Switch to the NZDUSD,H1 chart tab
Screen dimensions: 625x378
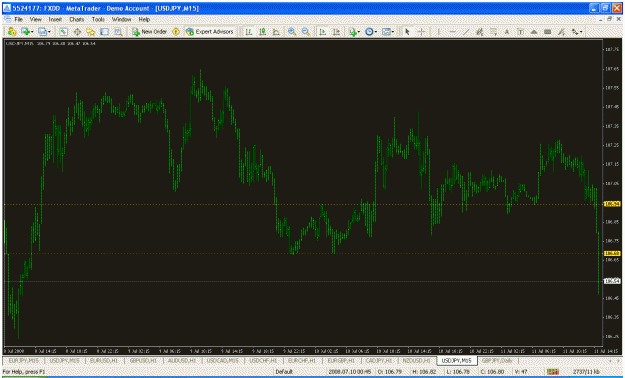417,360
